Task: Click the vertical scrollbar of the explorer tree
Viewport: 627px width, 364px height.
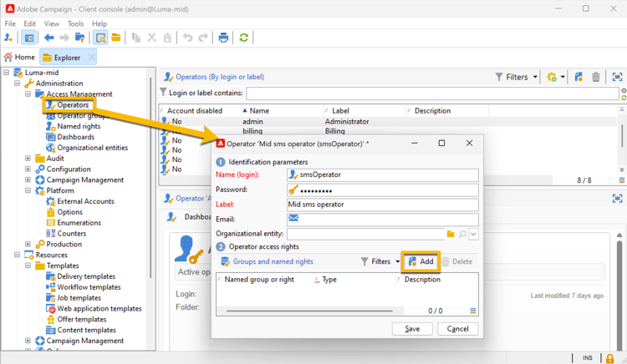Action: coord(150,178)
